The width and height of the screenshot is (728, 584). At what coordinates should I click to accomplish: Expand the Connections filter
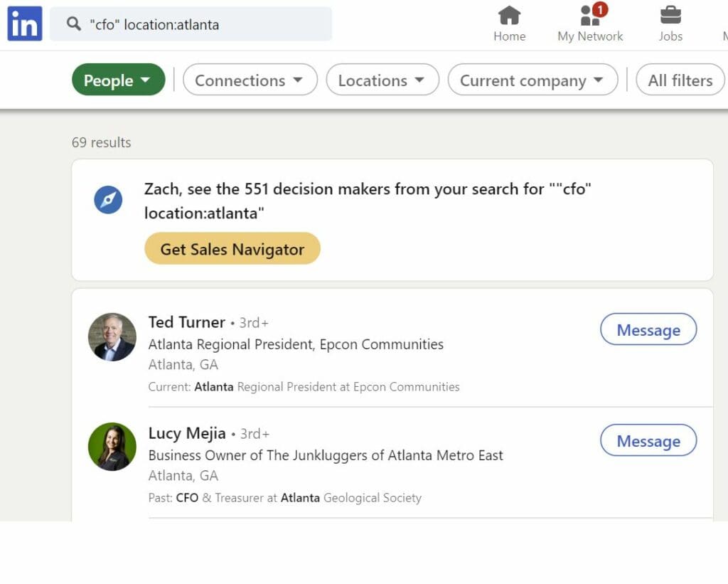click(x=250, y=80)
